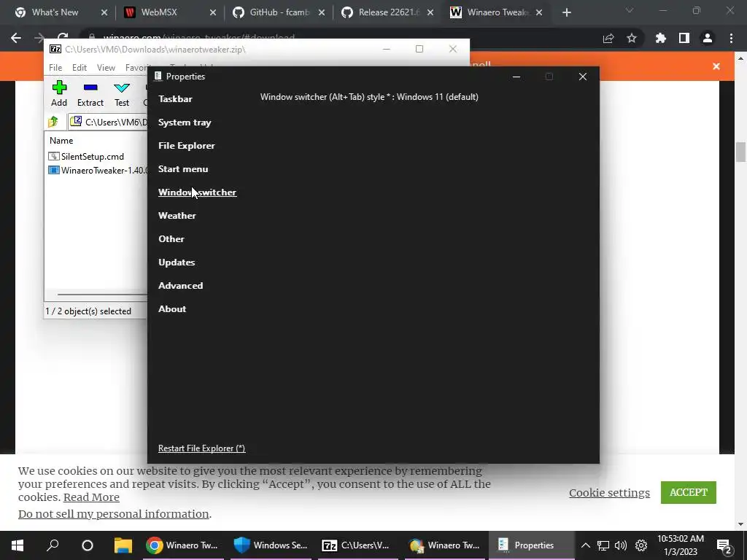Image resolution: width=747 pixels, height=560 pixels.
Task: Click the volume speaker tray icon
Action: click(x=621, y=545)
